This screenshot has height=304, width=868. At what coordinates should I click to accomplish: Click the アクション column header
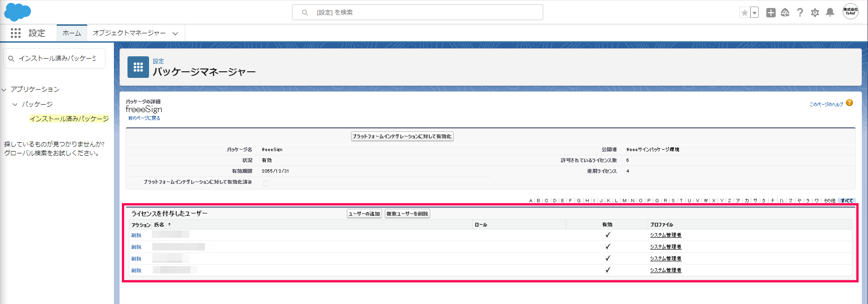click(x=141, y=225)
